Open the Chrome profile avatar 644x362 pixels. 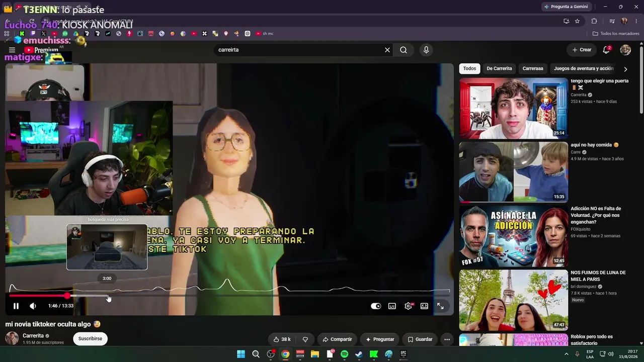(x=624, y=21)
